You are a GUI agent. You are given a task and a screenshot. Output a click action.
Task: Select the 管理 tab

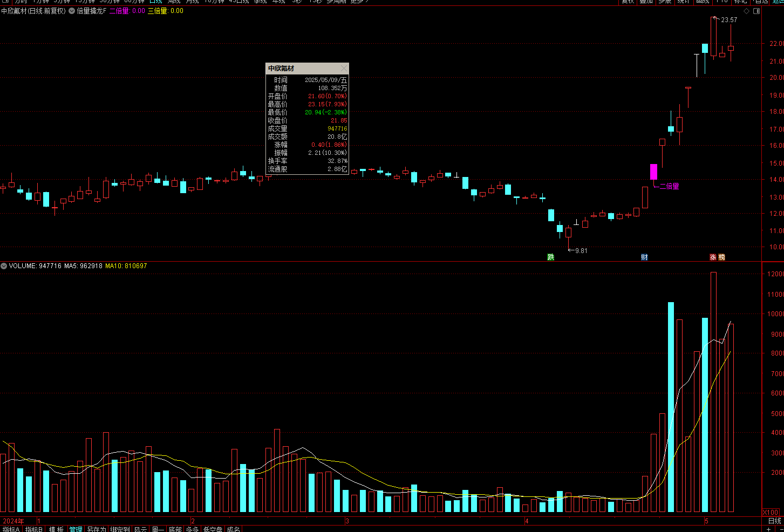coord(76,529)
